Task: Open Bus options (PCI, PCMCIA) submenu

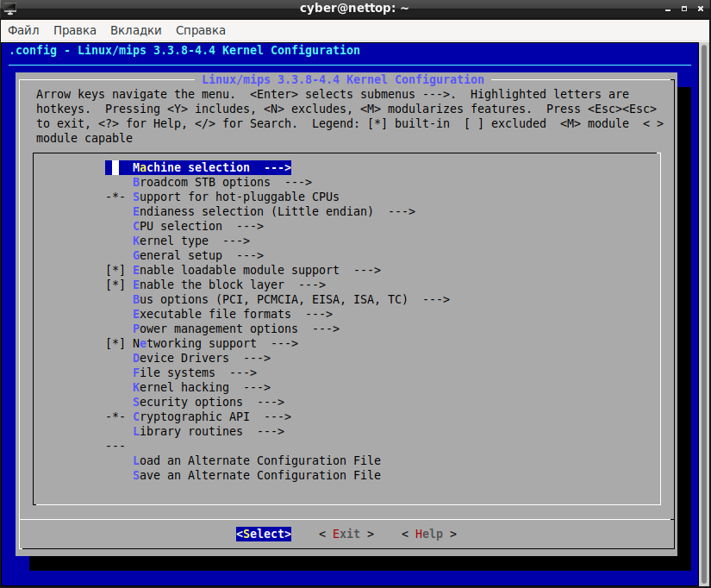Action: pyautogui.click(x=291, y=299)
